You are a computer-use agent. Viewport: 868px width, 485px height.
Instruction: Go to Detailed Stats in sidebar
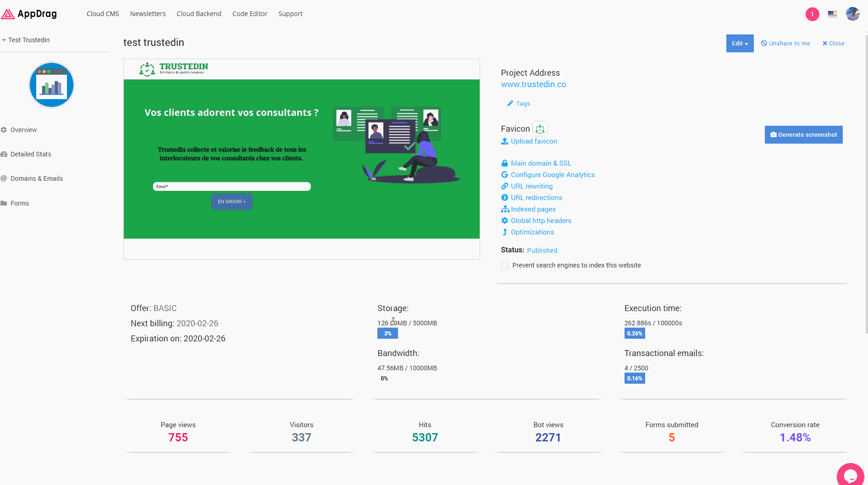(31, 154)
